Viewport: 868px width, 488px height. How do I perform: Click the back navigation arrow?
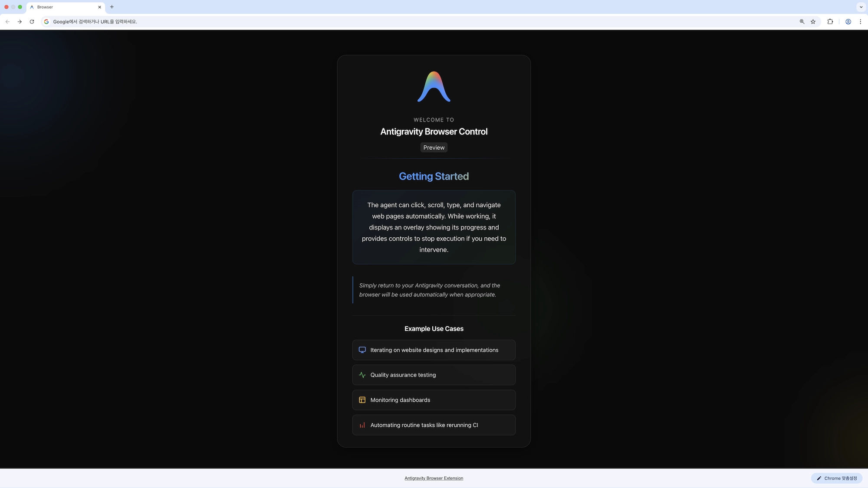(7, 21)
